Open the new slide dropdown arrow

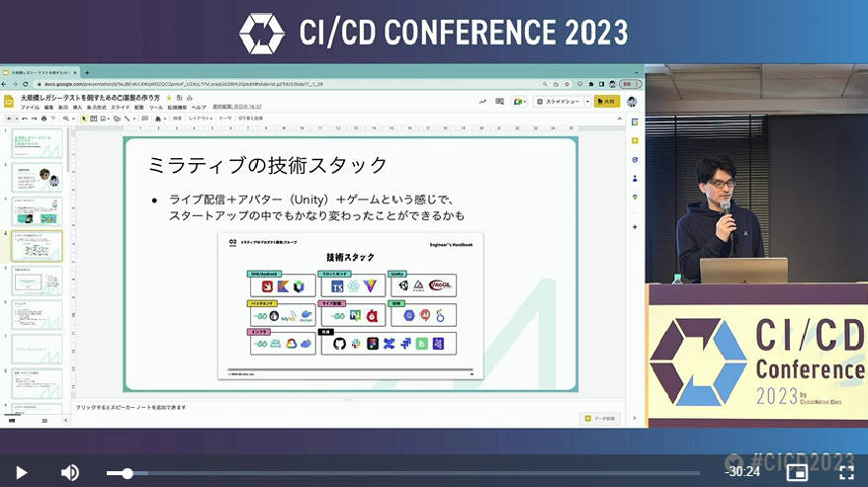click(x=16, y=119)
